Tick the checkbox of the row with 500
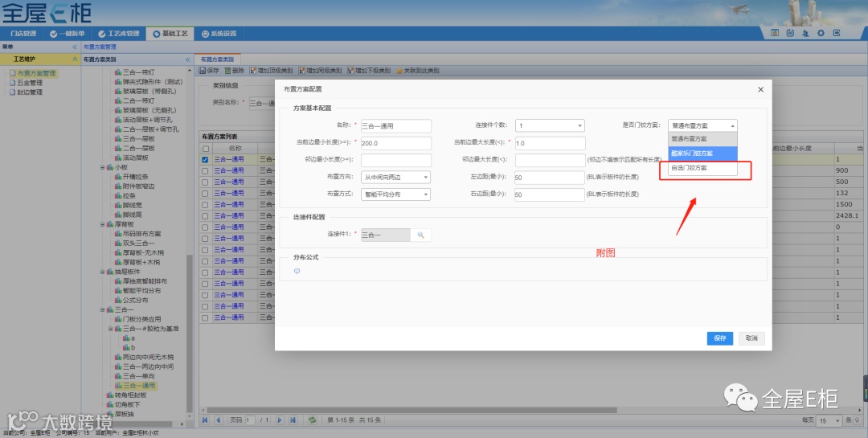The image size is (868, 438). (206, 182)
